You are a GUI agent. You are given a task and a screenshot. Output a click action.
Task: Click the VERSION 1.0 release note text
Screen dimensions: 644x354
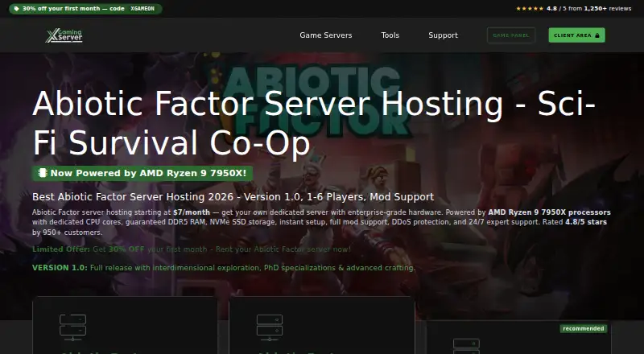[x=224, y=268]
